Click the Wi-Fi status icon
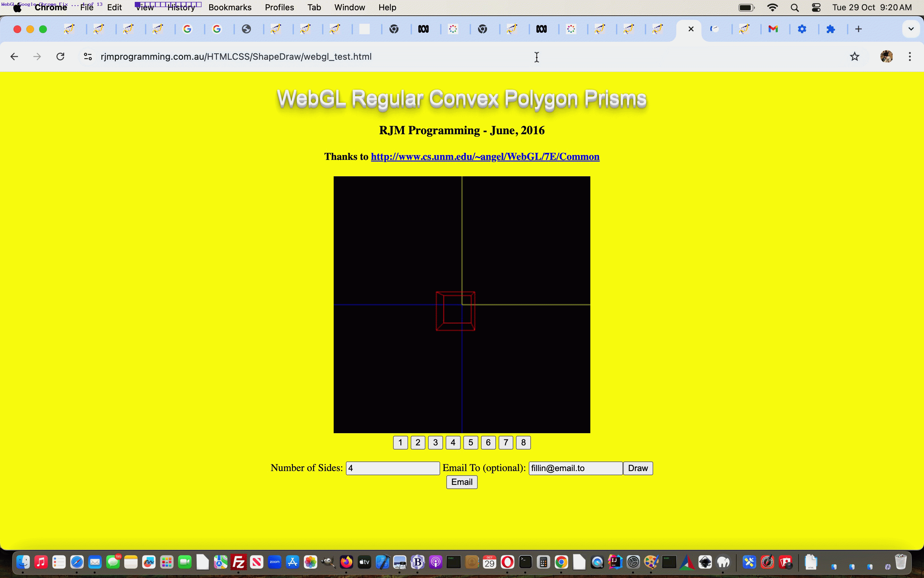Screen dimensions: 924x578 pyautogui.click(x=773, y=8)
